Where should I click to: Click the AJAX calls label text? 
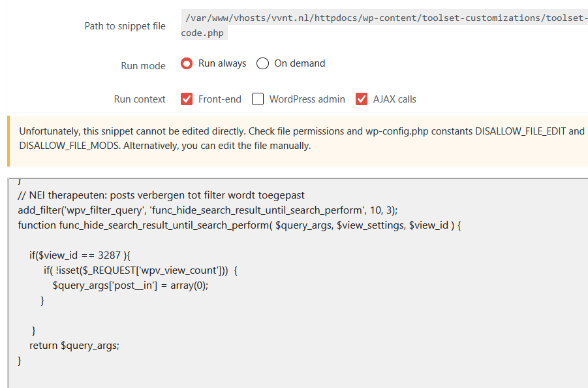tap(394, 99)
